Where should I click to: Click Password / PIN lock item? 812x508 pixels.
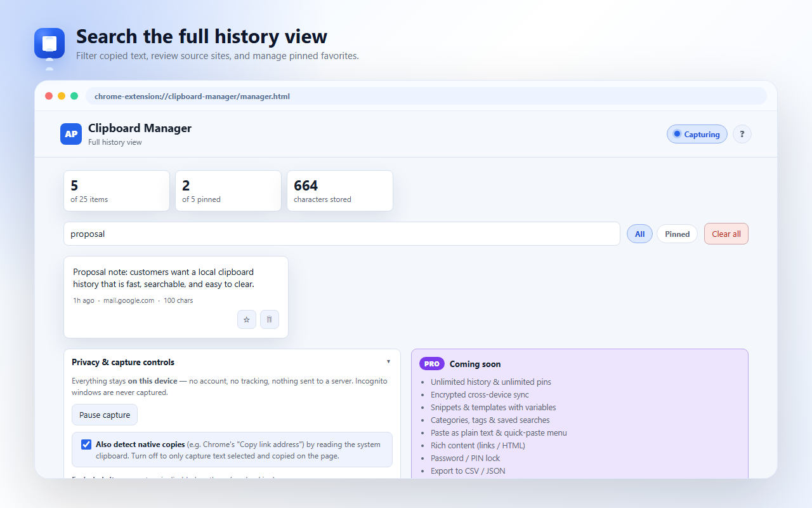[x=465, y=458]
